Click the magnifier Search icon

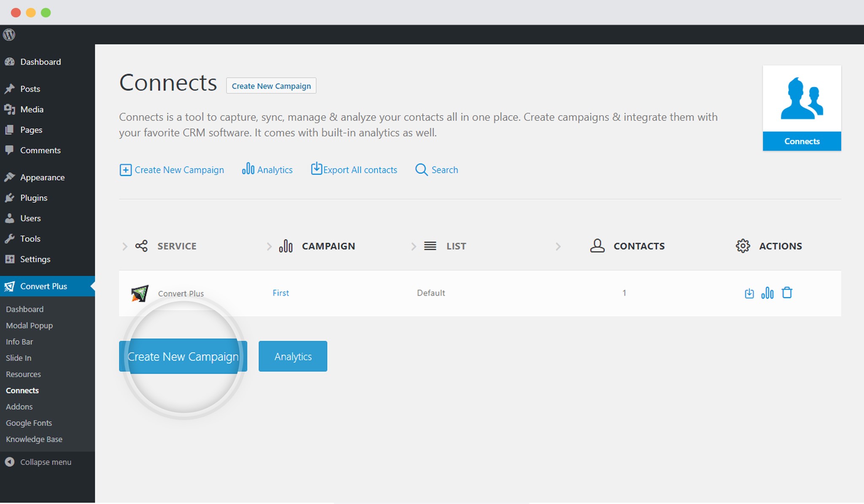421,170
